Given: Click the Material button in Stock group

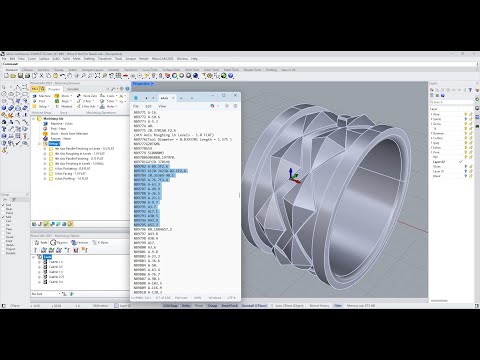Looking at the screenshot, I should click(63, 106).
